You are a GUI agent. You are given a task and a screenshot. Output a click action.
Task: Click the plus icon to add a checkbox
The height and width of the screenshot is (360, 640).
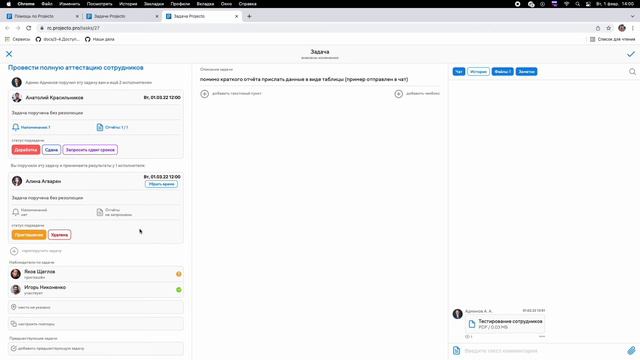coord(398,94)
